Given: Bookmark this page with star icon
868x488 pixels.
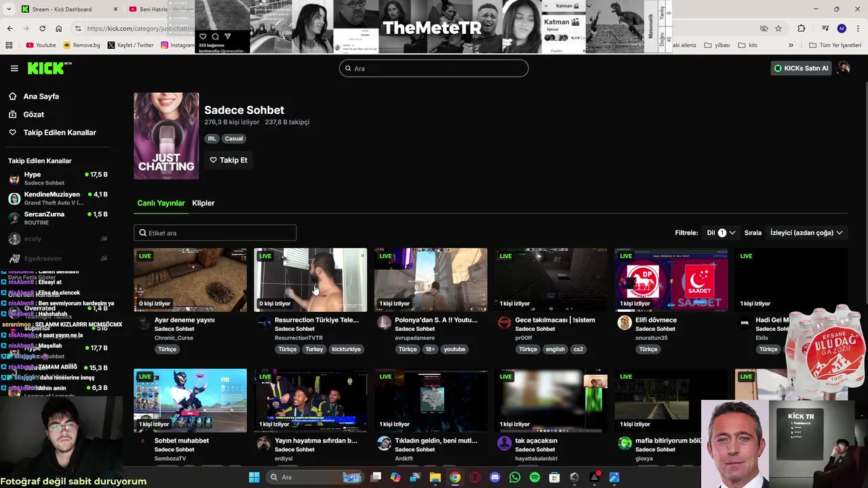Looking at the screenshot, I should pos(778,28).
